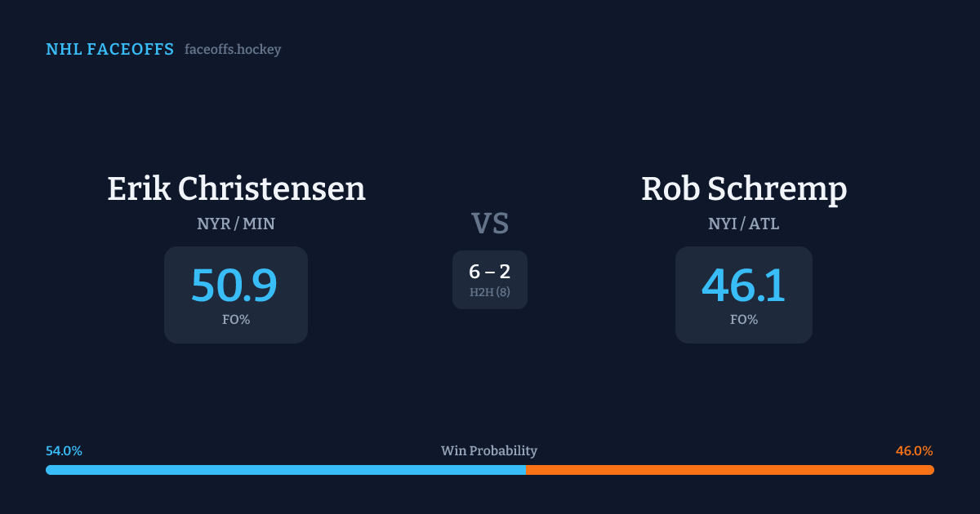Click the 50.9 percentage number
The width and height of the screenshot is (980, 514).
pyautogui.click(x=234, y=286)
